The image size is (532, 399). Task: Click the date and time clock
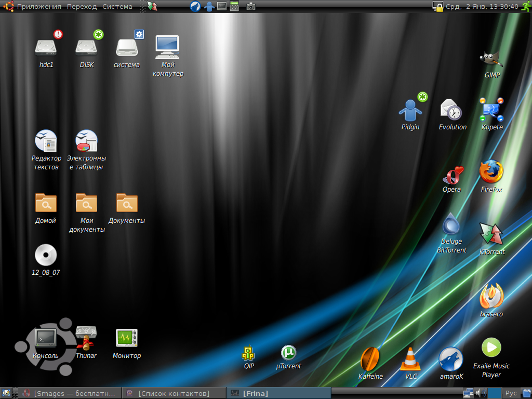click(x=482, y=6)
